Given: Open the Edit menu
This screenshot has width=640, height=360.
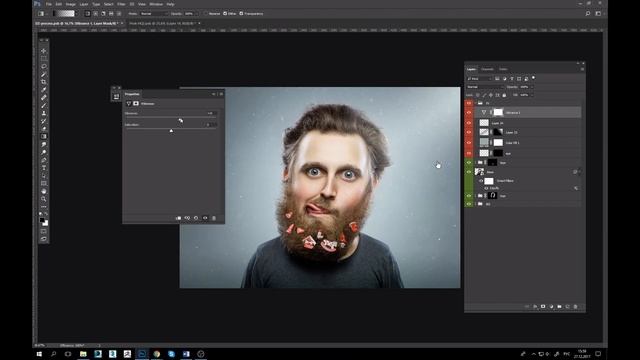Looking at the screenshot, I should [59, 4].
